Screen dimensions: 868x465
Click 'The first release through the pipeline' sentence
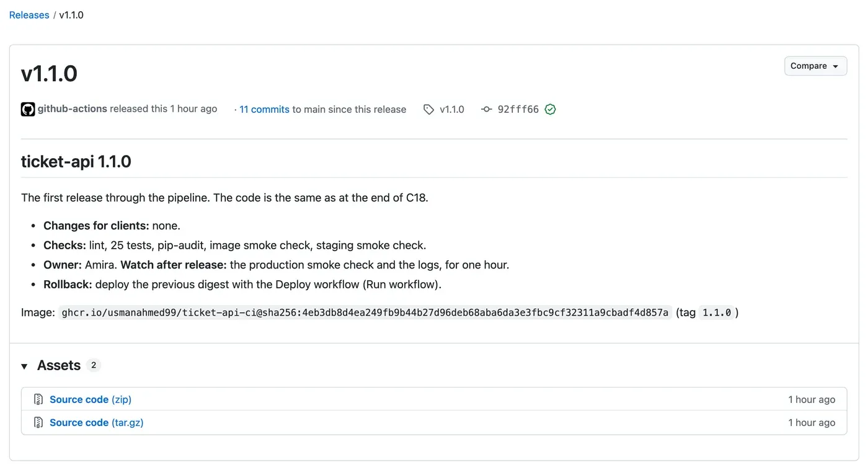point(224,198)
